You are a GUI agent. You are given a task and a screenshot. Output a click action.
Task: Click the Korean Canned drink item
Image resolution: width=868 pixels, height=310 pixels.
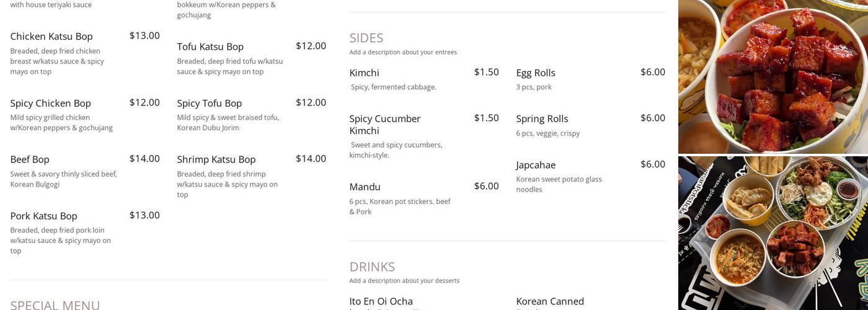(550, 302)
